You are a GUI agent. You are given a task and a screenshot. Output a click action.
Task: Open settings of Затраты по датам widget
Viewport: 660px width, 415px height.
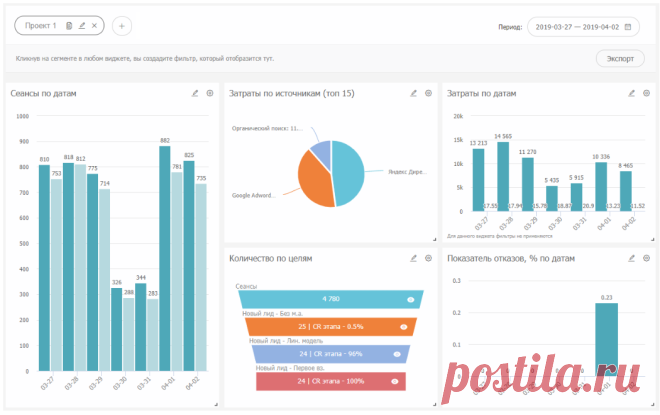pos(647,93)
